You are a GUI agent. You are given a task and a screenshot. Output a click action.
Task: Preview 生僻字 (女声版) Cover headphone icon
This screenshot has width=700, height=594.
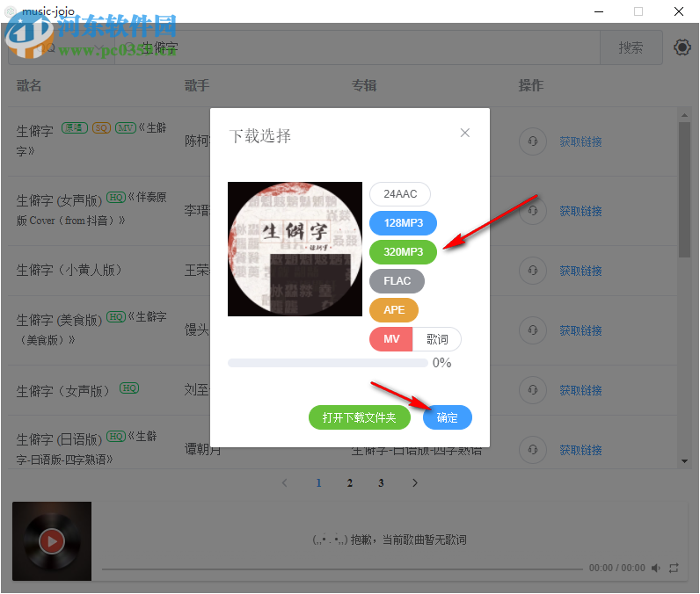tap(533, 211)
